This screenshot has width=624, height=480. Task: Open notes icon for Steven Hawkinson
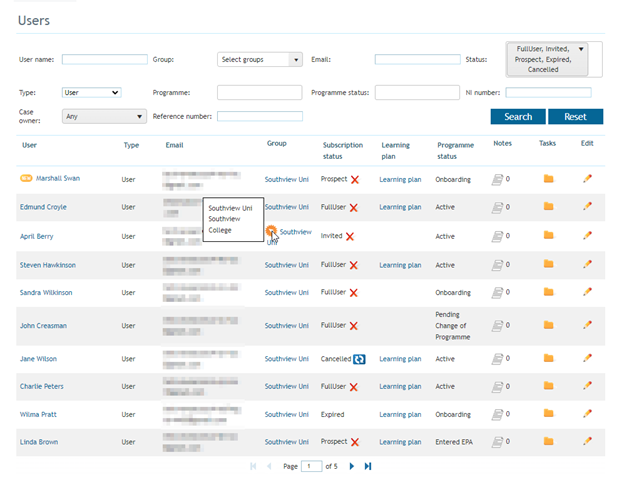(x=497, y=265)
